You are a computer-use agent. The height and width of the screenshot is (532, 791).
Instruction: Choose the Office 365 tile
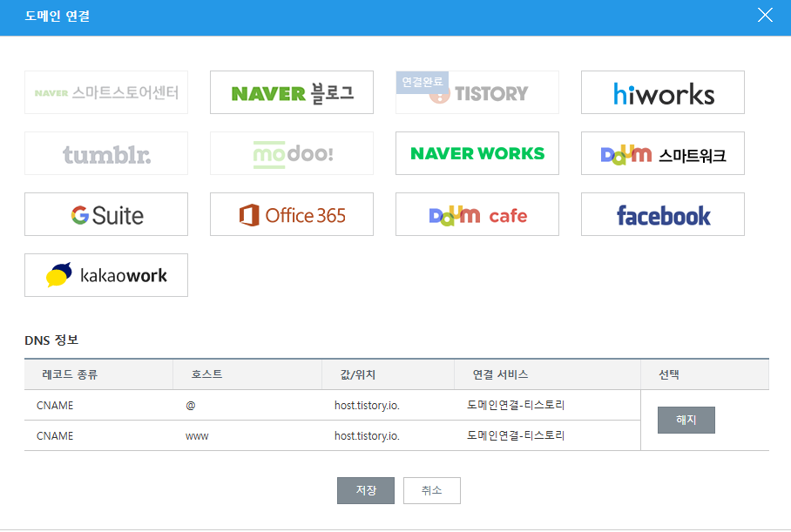pyautogui.click(x=292, y=214)
